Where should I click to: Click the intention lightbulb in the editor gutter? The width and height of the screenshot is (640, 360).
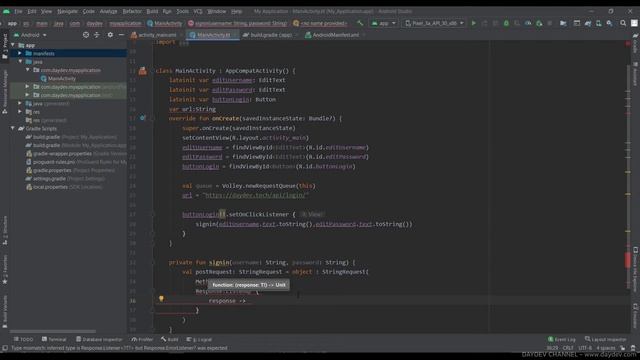(x=161, y=299)
